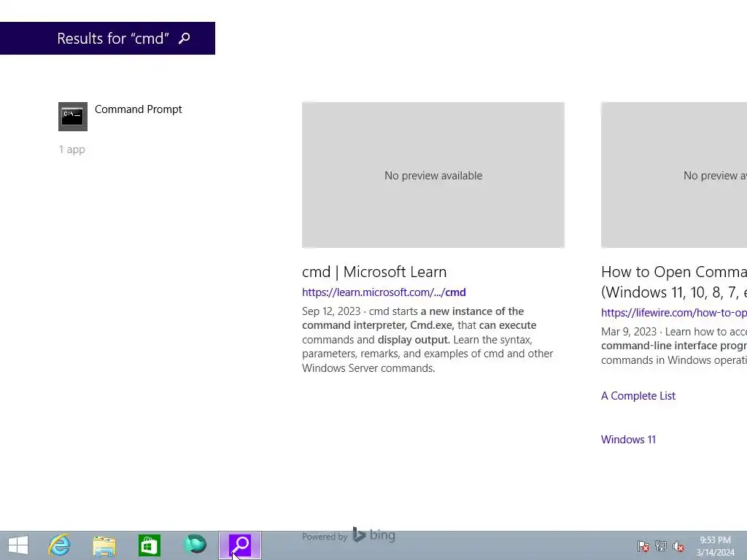The height and width of the screenshot is (560, 747).
Task: Open the Command Prompt app icon
Action: coord(73,117)
